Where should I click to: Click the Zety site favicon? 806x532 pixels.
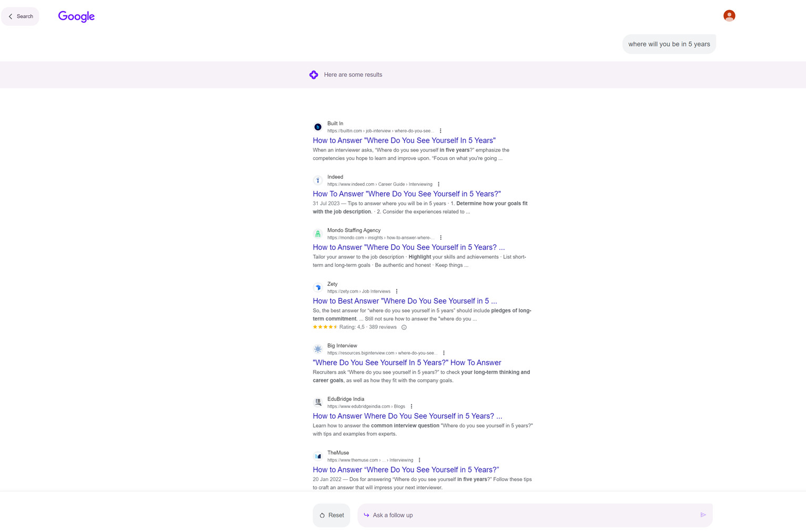(318, 287)
